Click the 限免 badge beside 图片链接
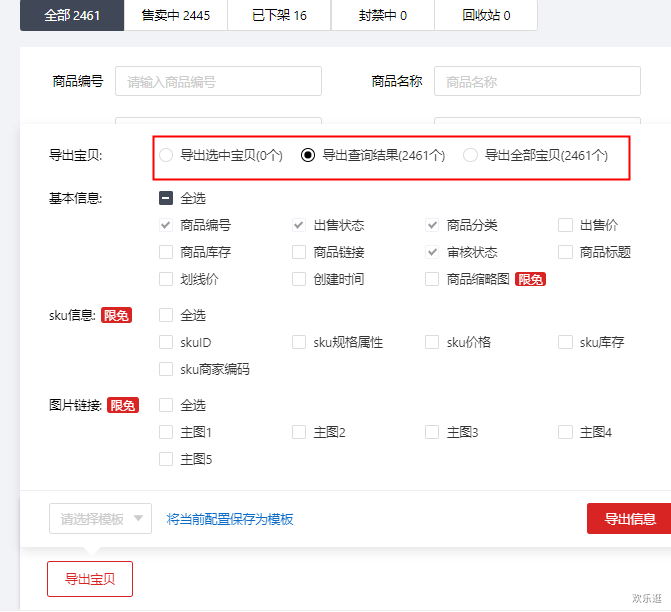Image resolution: width=671 pixels, height=612 pixels. pos(123,405)
